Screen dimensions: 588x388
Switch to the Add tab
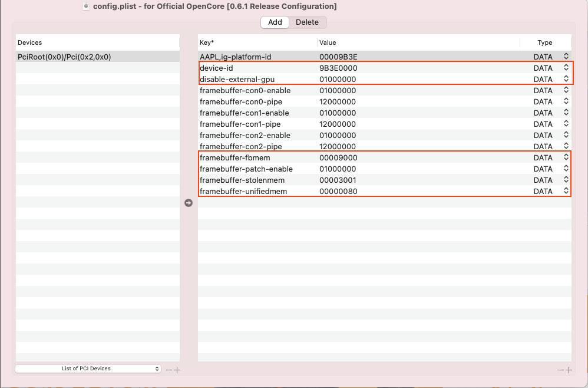[x=275, y=22]
